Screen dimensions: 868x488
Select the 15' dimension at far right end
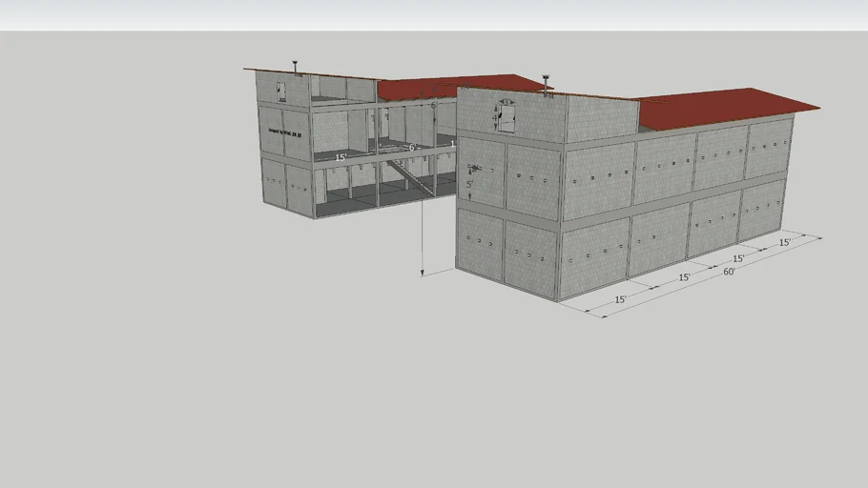784,243
